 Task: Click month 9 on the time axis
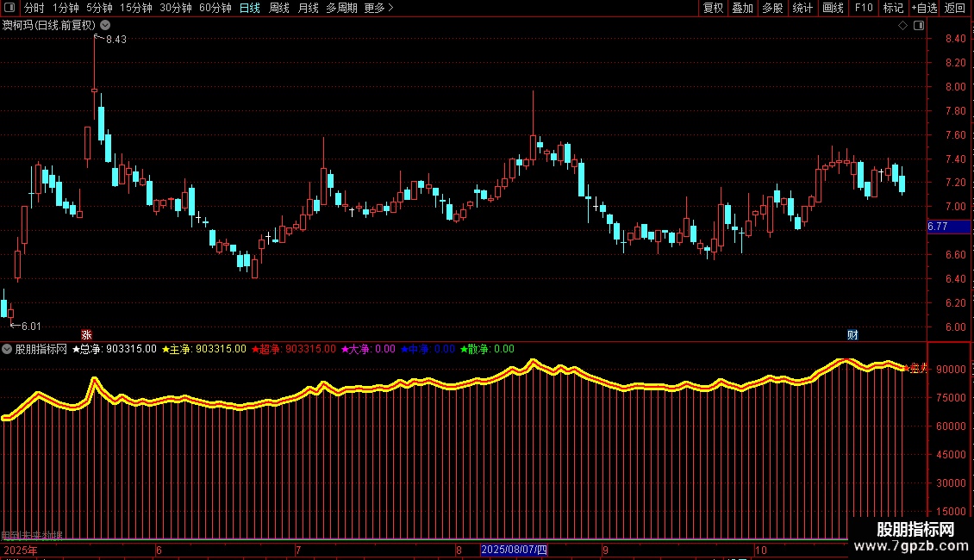click(x=605, y=551)
